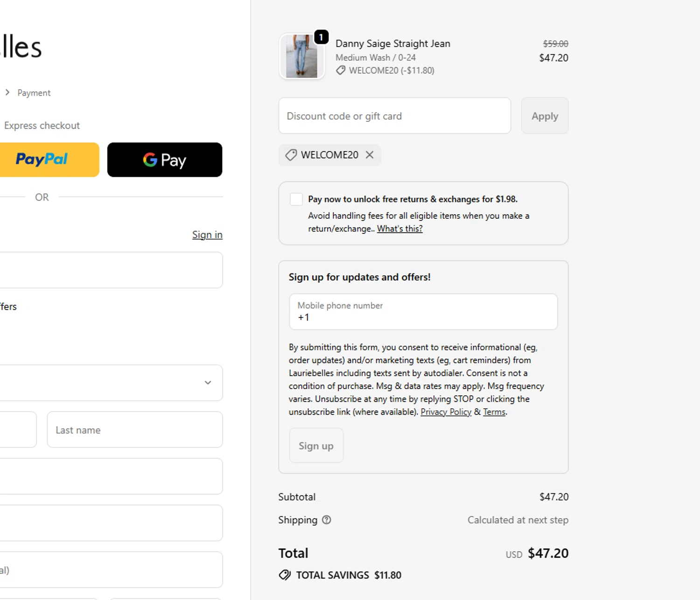700x600 pixels.
Task: Expand the dropdown arrow above Last name
Action: tap(208, 383)
